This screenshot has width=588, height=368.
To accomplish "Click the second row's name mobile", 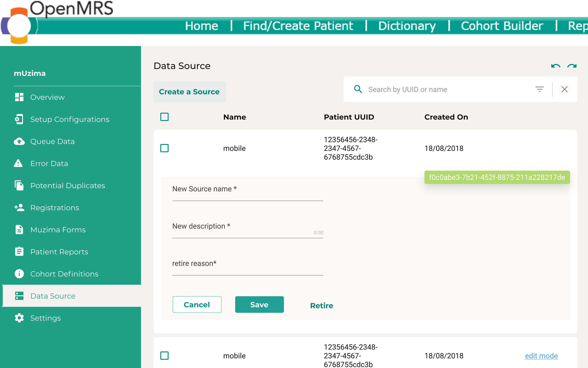I will (x=234, y=356).
